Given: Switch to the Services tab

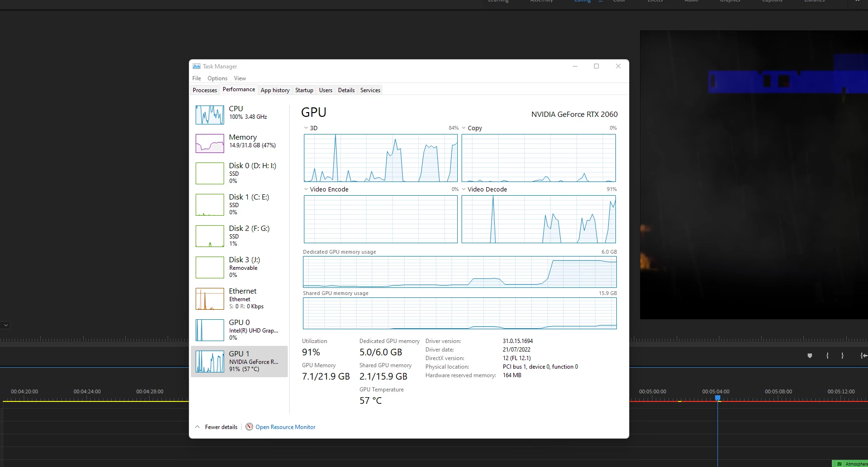Looking at the screenshot, I should point(370,90).
